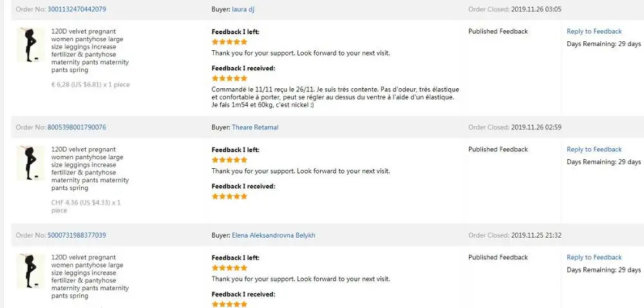Click received feedback stars above French review

[229, 78]
